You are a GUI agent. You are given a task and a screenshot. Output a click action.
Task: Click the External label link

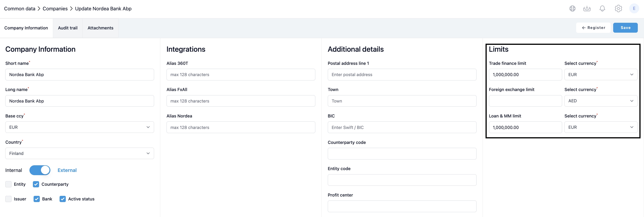coord(67,170)
